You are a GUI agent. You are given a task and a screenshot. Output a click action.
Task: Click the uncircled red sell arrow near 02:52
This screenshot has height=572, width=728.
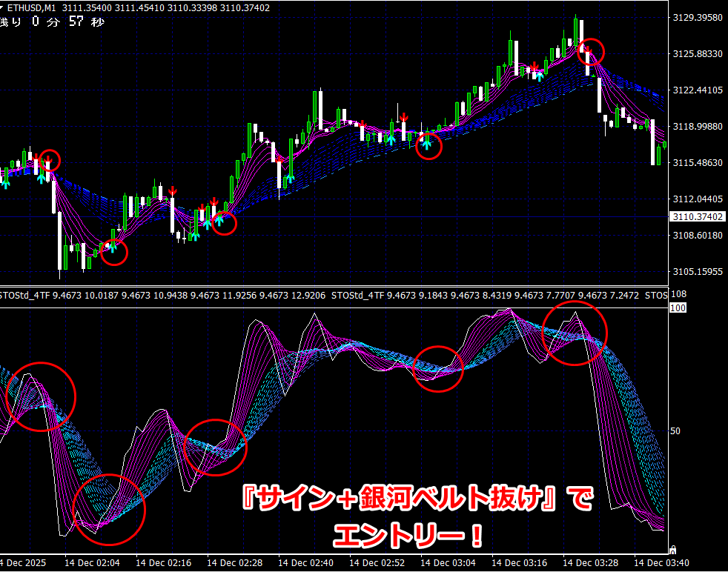[x=403, y=116]
